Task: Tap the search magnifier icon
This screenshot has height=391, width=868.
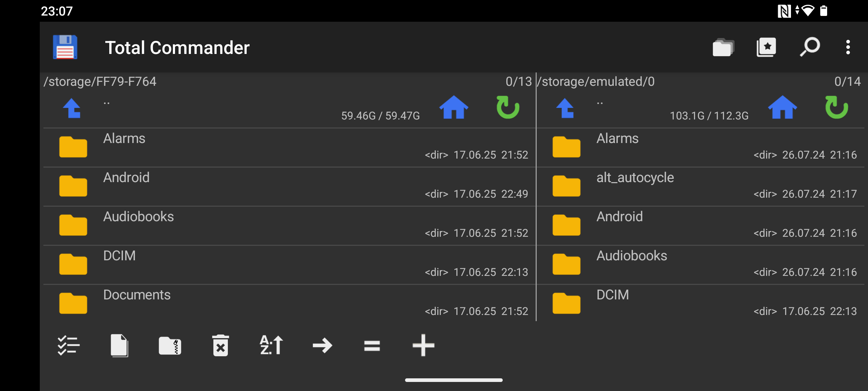Action: (809, 47)
